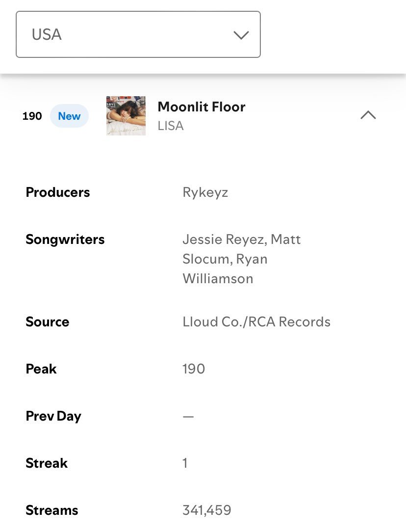The height and width of the screenshot is (532, 406).
Task: Collapse the Moonlit Floor details chevron
Action: click(x=368, y=115)
